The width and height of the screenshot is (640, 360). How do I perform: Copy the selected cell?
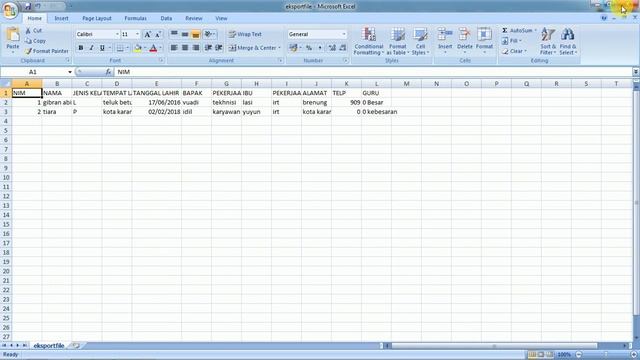(35, 41)
